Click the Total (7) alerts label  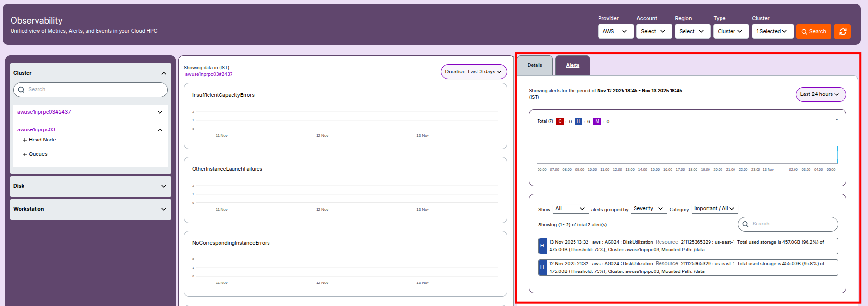coord(545,121)
